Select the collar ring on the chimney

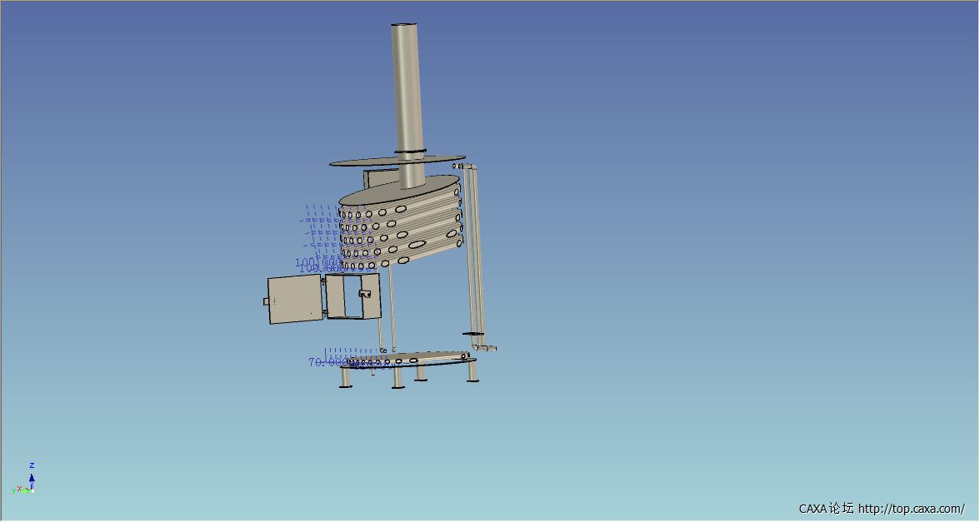(410, 152)
